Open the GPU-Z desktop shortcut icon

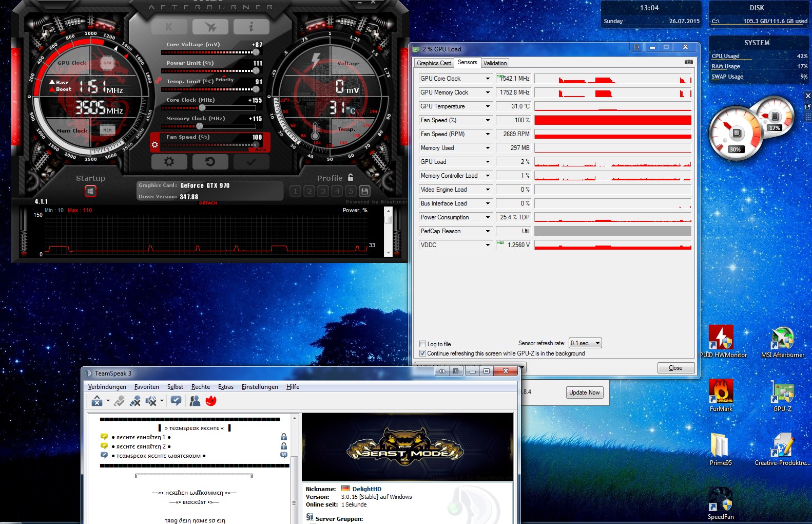pyautogui.click(x=782, y=395)
